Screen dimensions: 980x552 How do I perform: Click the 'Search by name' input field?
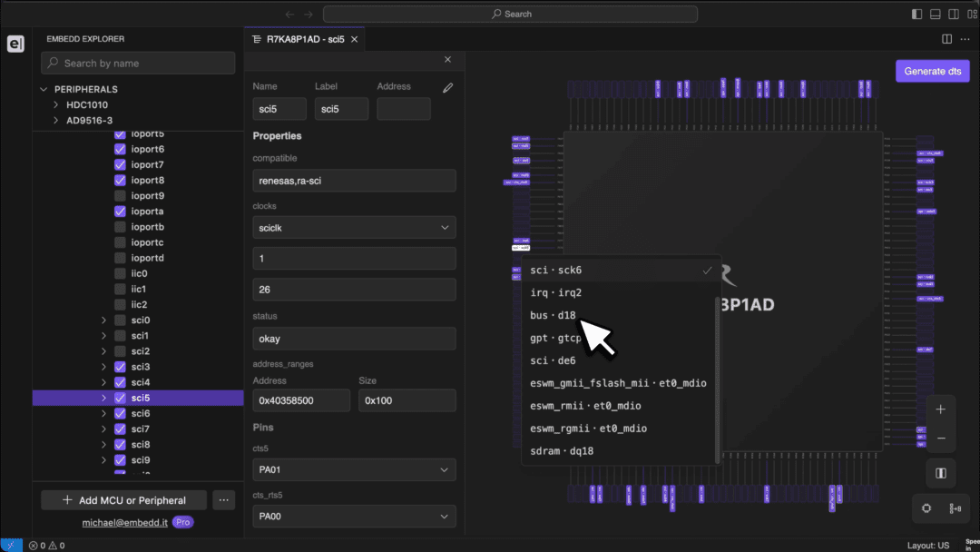(x=138, y=63)
